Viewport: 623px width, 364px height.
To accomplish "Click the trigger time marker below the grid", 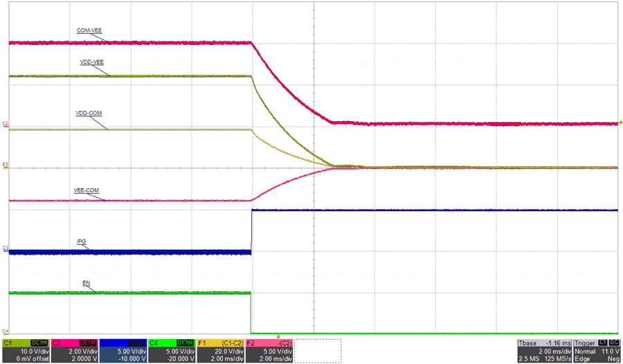I will pos(278,336).
